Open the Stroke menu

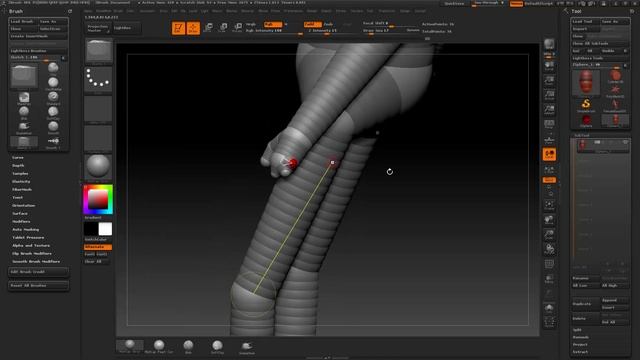(341, 11)
